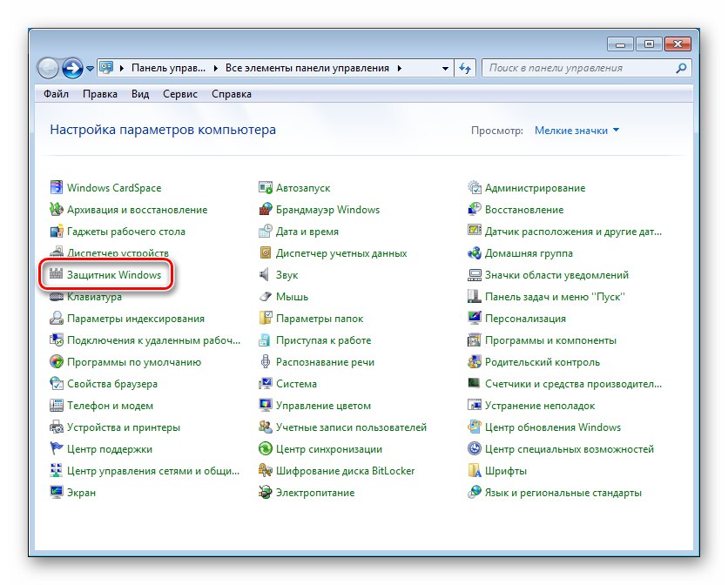Click the Центр поддержки flag icon
728x585 pixels.
point(57,449)
